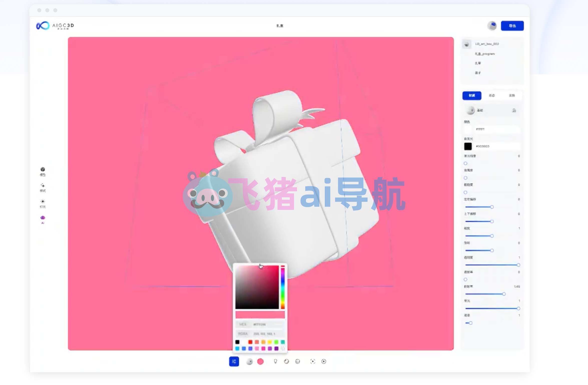The height and width of the screenshot is (385, 588).
Task: Switch to the 变换 (transform) tab
Action: coord(512,96)
